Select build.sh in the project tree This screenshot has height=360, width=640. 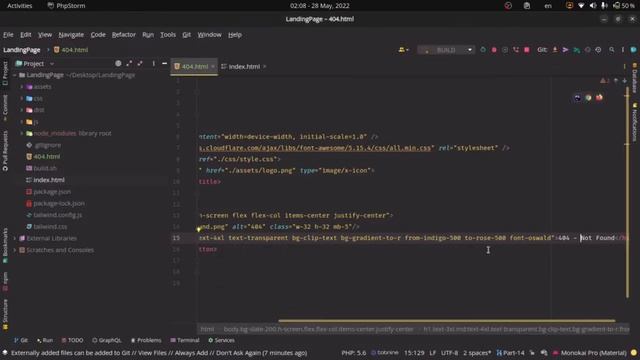pos(44,168)
